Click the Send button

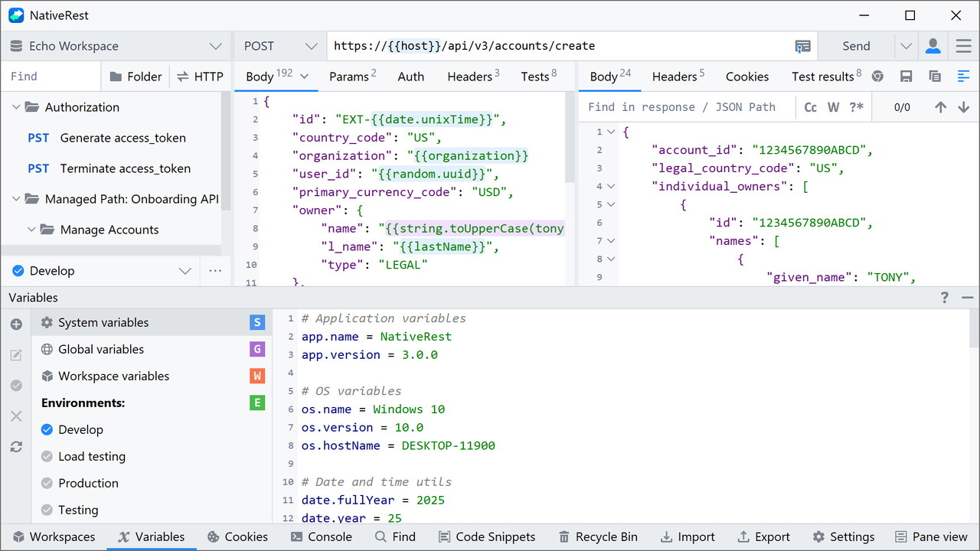(856, 46)
